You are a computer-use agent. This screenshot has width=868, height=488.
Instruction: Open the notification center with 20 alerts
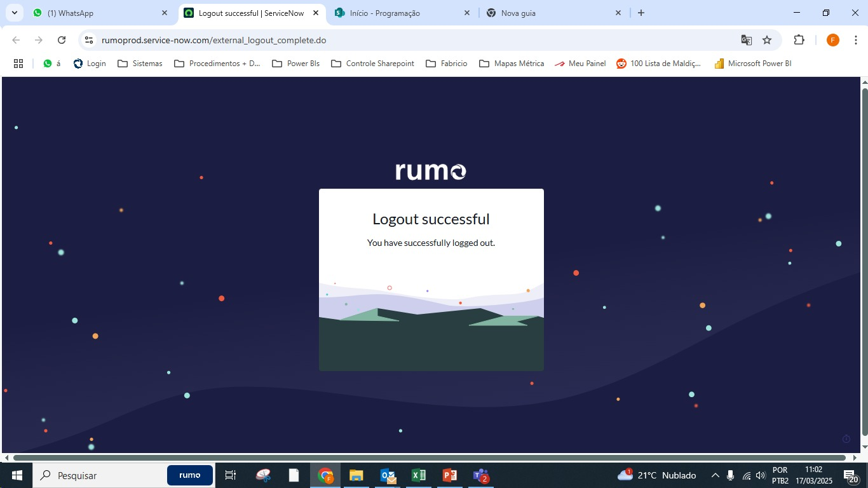coord(851,476)
